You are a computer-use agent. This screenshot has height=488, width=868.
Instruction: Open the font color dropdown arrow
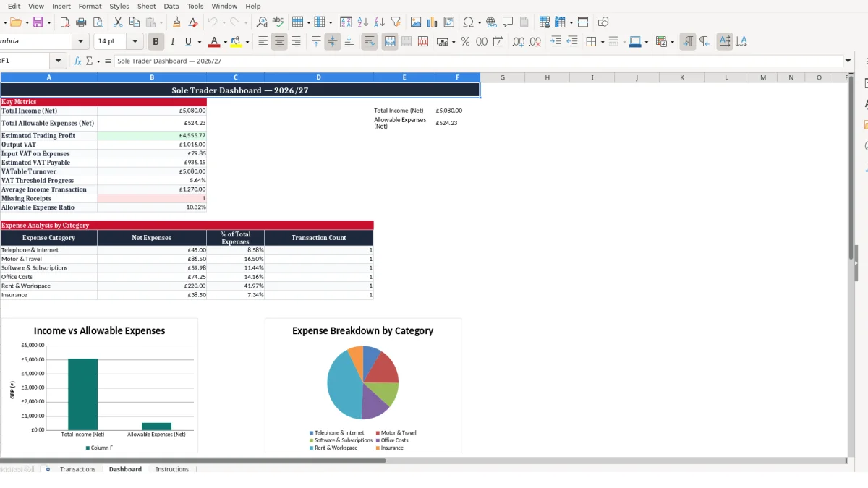click(225, 42)
